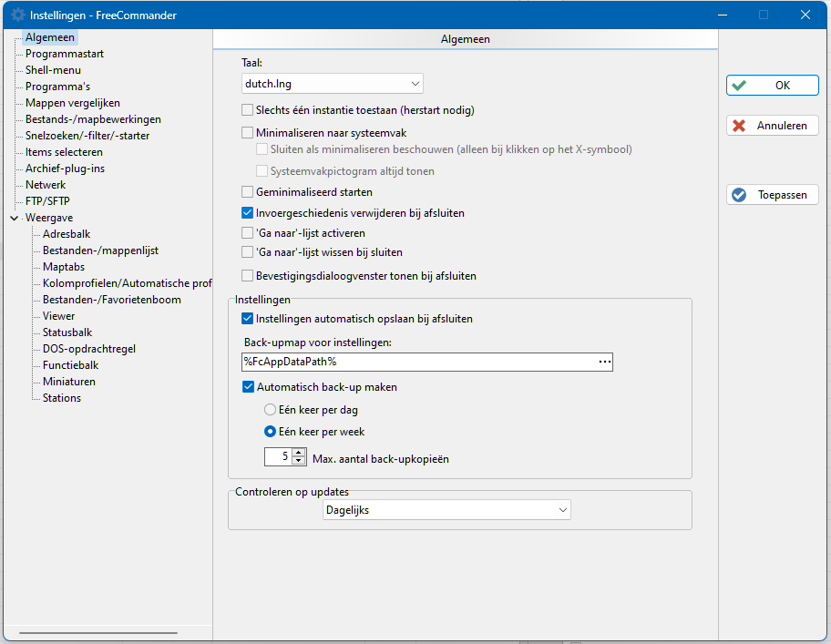Enable Slechts één instantie toestaan checkbox
831x644 pixels.
tap(247, 110)
